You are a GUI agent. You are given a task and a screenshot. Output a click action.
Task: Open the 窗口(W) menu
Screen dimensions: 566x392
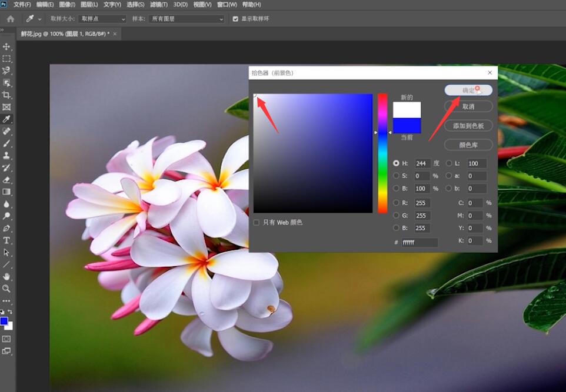point(227,5)
